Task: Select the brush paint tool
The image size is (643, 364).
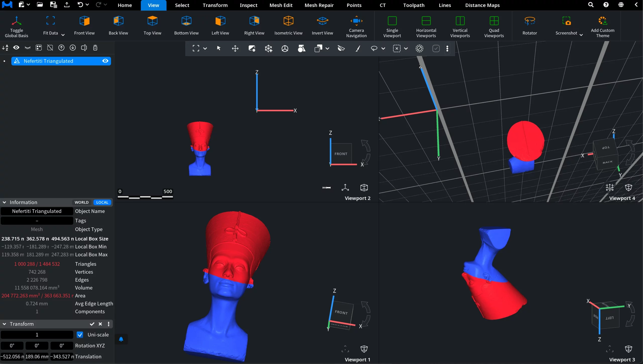Action: [x=358, y=48]
